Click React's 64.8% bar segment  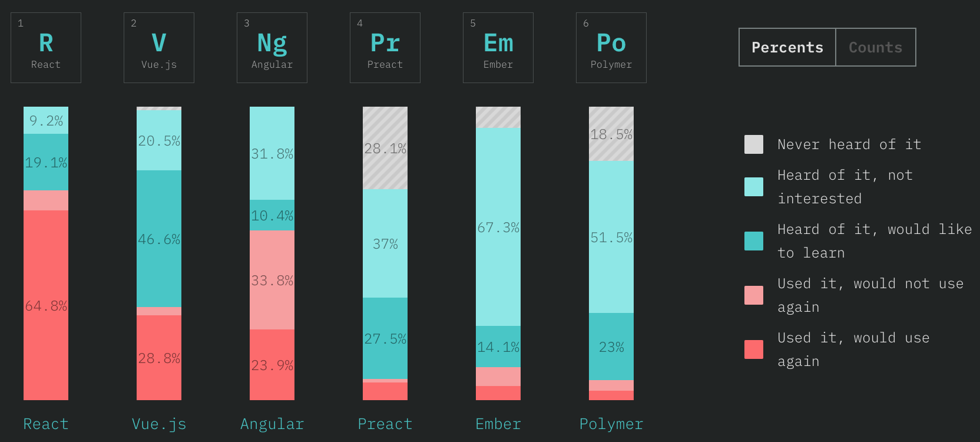(46, 305)
